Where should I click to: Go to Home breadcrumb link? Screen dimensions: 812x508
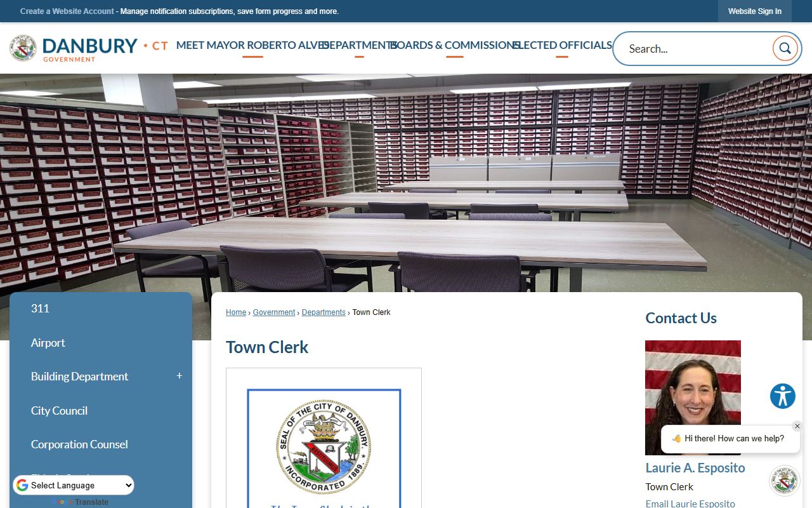click(x=236, y=312)
